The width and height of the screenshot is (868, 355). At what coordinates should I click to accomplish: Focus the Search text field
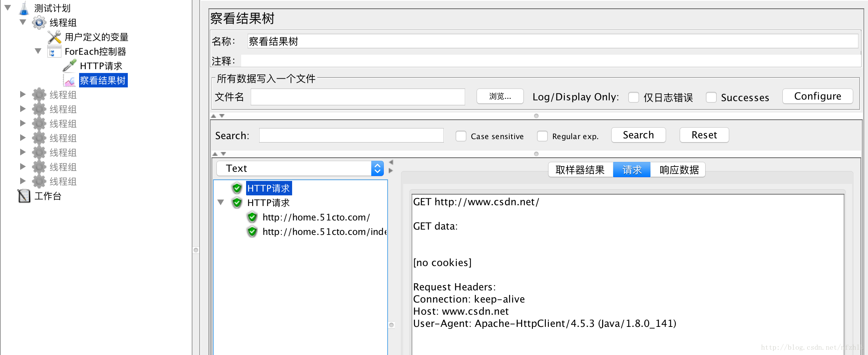coord(351,135)
